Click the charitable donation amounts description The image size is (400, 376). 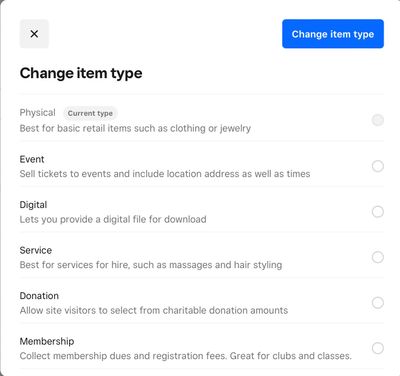[154, 310]
